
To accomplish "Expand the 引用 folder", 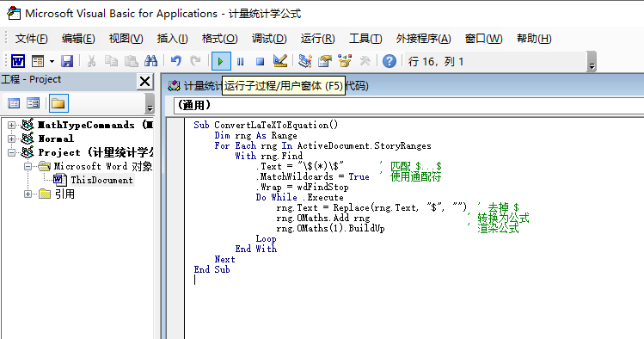I will [28, 194].
